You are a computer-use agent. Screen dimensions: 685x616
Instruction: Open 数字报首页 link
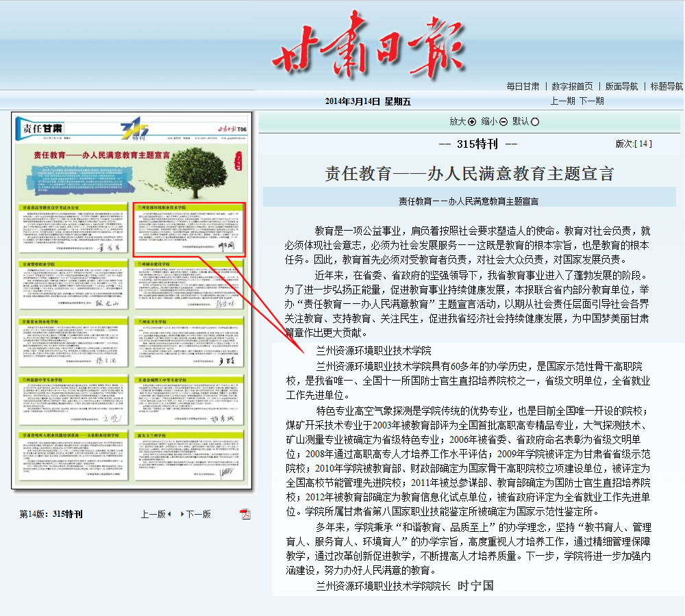572,86
